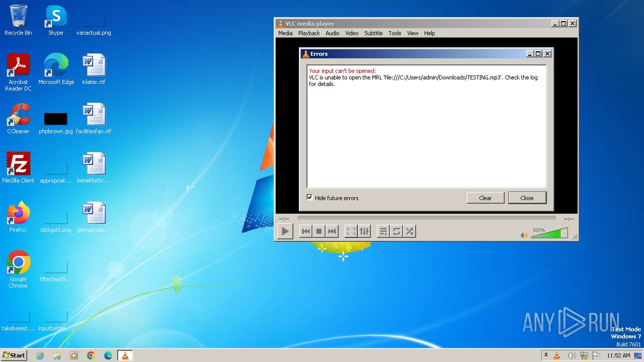Skip to previous media in VLC

tap(305, 231)
